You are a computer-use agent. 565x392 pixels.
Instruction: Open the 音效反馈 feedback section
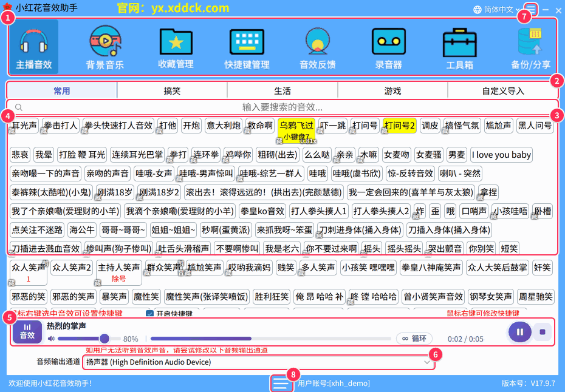(318, 47)
